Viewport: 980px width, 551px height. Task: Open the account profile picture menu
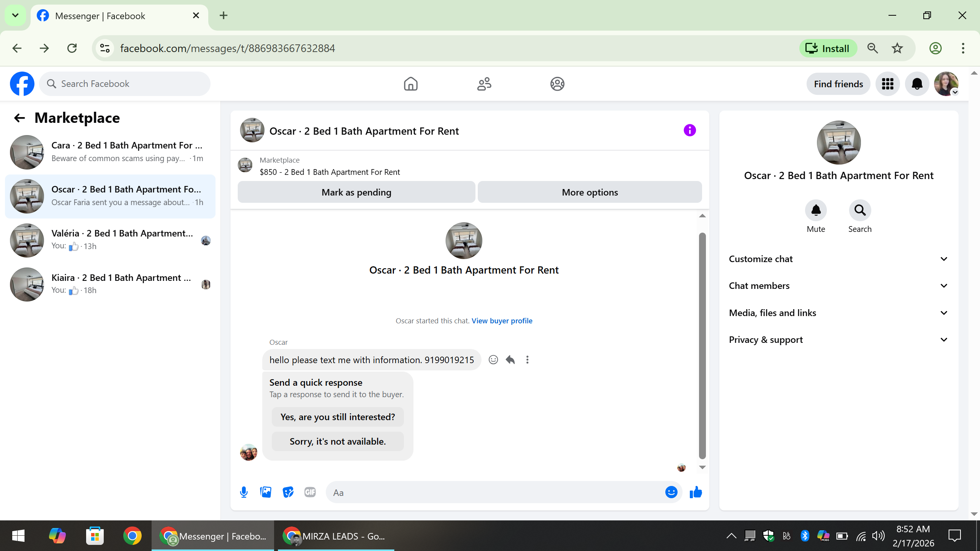[x=946, y=84]
